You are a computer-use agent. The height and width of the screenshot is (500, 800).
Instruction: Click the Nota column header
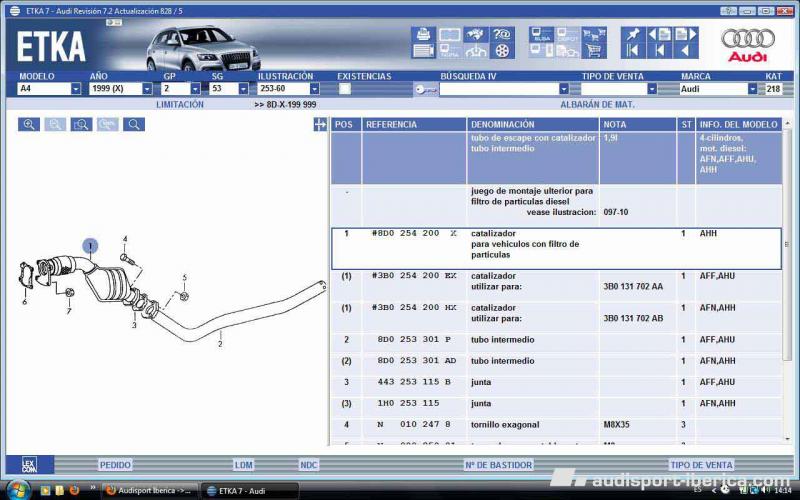tap(638, 124)
